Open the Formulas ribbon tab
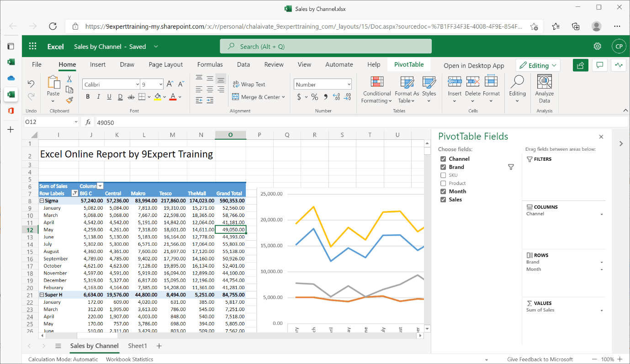Image resolution: width=630 pixels, height=364 pixels. pyautogui.click(x=210, y=64)
